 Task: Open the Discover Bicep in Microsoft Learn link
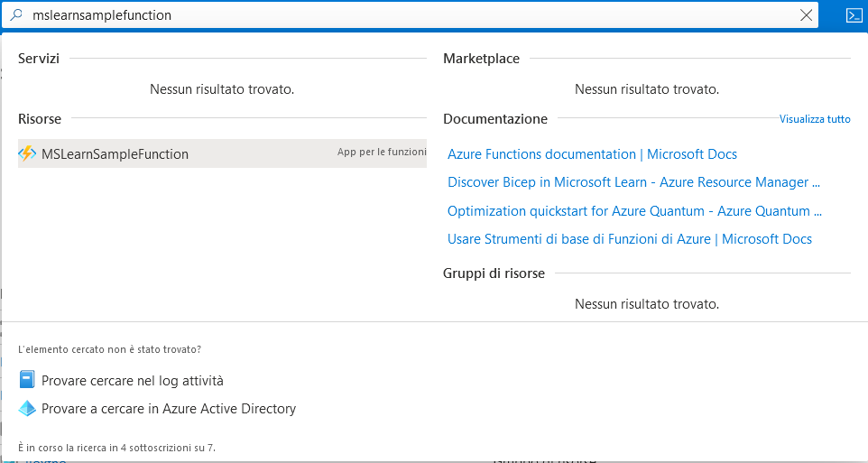pyautogui.click(x=633, y=182)
